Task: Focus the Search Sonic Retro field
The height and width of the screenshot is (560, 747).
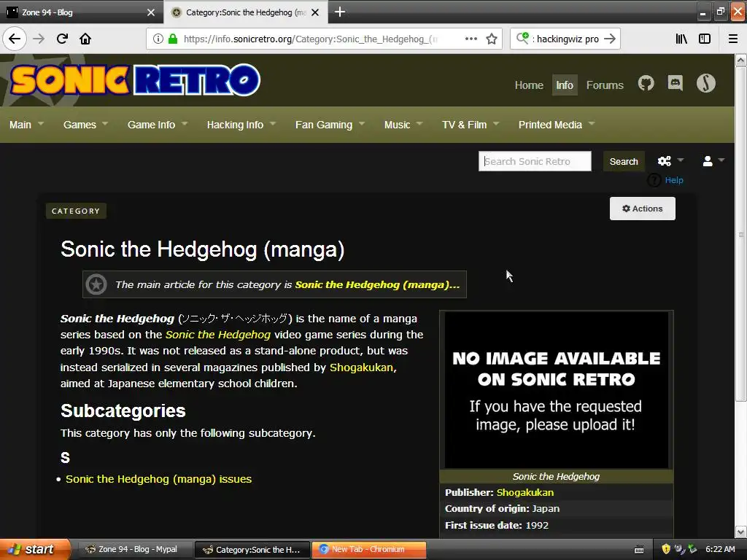Action: pos(535,161)
